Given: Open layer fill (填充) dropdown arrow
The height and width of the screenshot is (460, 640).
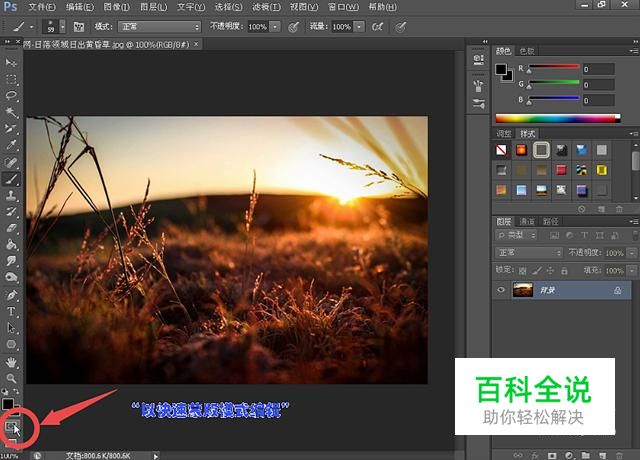Looking at the screenshot, I should [632, 271].
